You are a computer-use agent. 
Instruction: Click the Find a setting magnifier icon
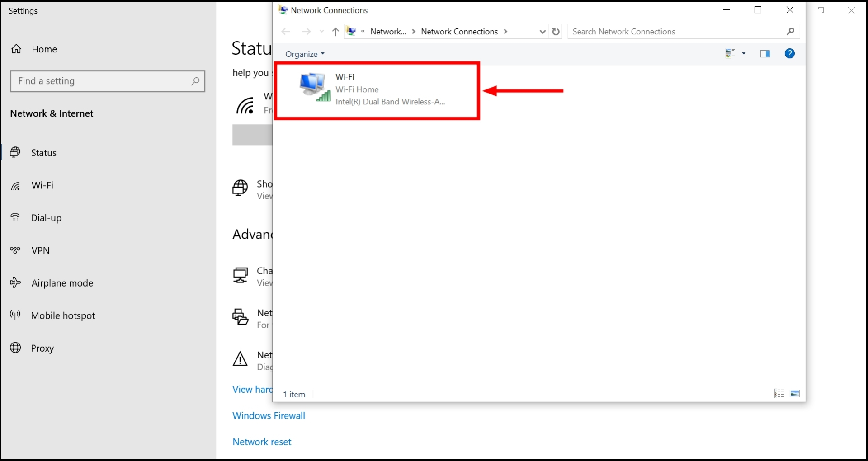pos(195,81)
